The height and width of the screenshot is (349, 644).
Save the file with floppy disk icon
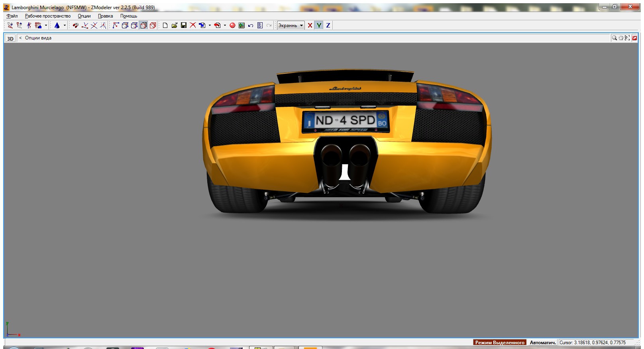pyautogui.click(x=184, y=25)
